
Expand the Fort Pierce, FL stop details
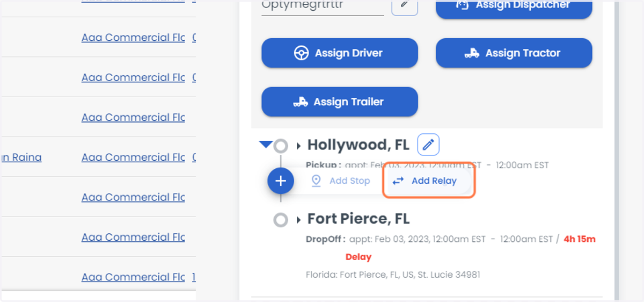299,219
